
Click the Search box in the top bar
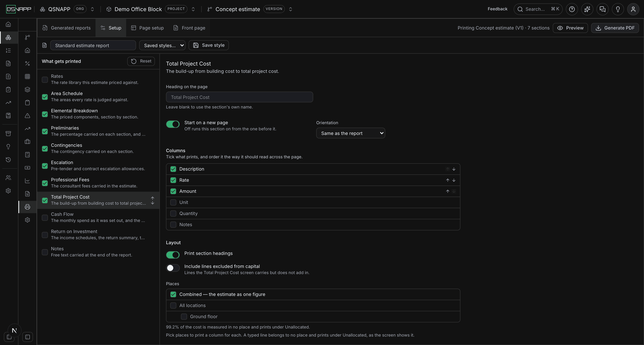tap(538, 9)
